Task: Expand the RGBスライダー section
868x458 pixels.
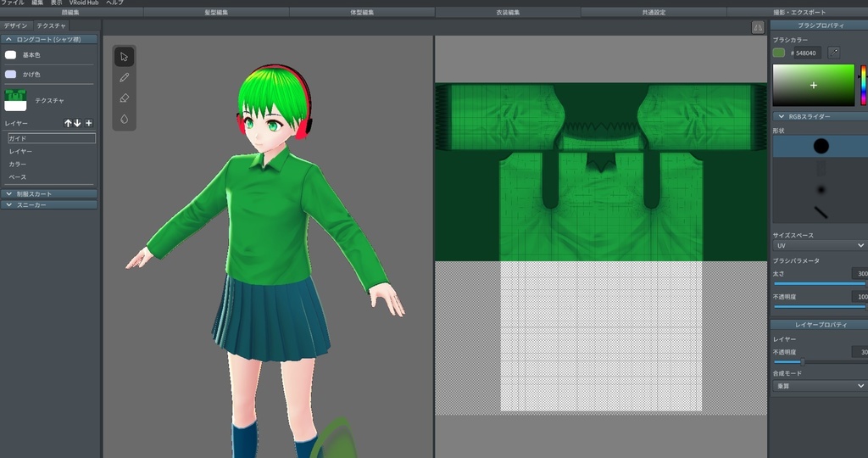Action: [x=821, y=116]
